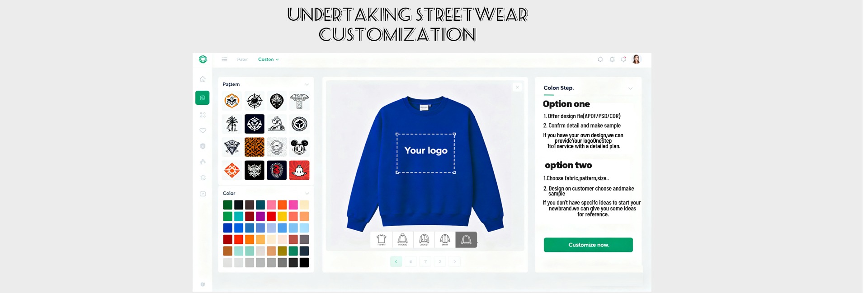Click the Customize now button
This screenshot has height=293, width=868.
(588, 245)
